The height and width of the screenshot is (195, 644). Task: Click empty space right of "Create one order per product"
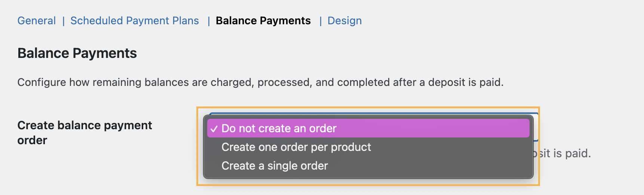pyautogui.click(x=449, y=147)
